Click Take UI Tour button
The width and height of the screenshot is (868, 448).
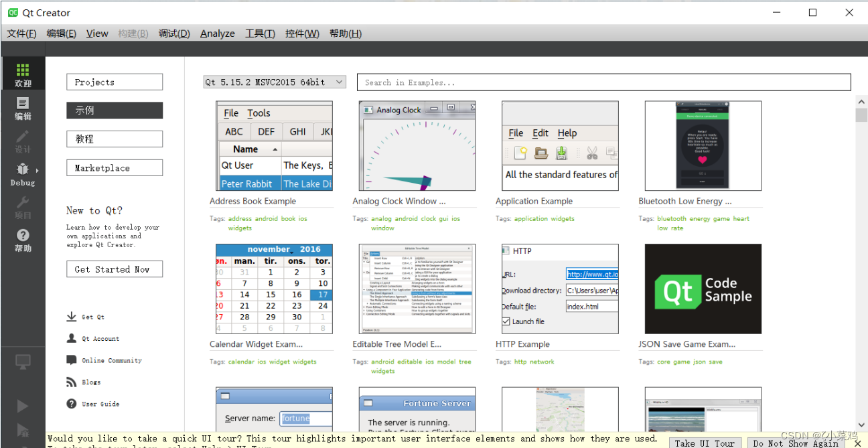point(705,443)
